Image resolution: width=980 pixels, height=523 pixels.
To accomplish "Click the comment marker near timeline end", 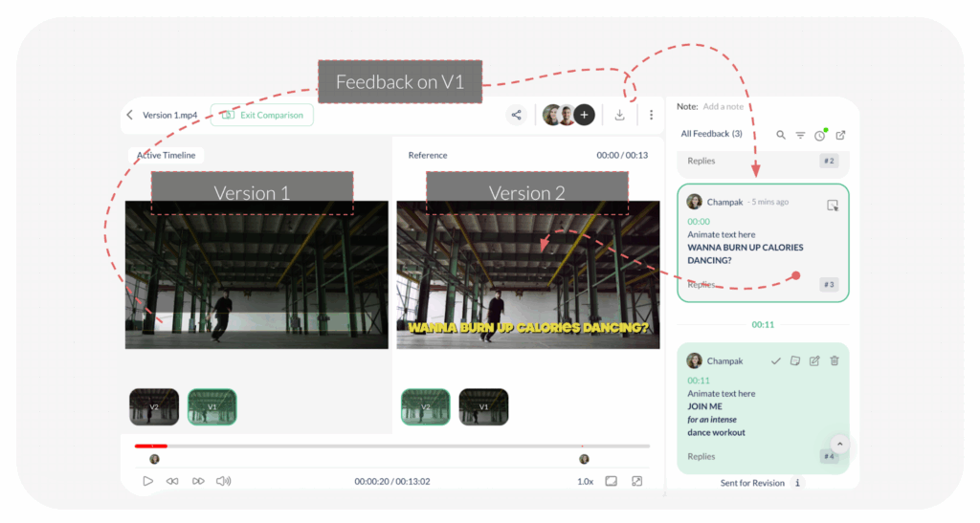I will pyautogui.click(x=584, y=459).
